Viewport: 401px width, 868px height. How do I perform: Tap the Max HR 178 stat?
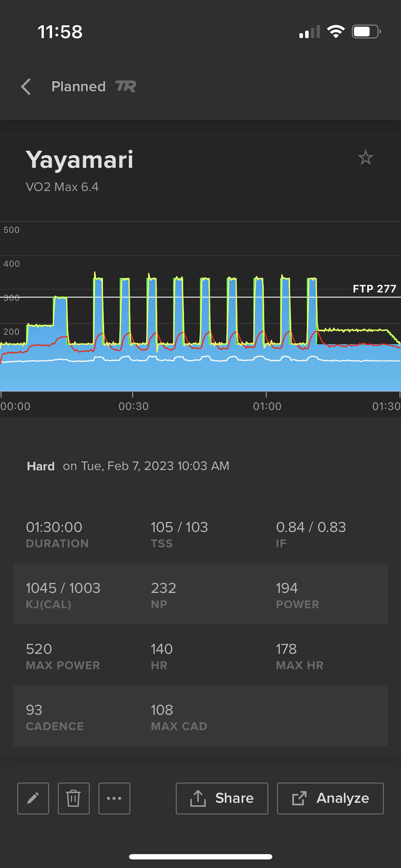[x=299, y=656]
